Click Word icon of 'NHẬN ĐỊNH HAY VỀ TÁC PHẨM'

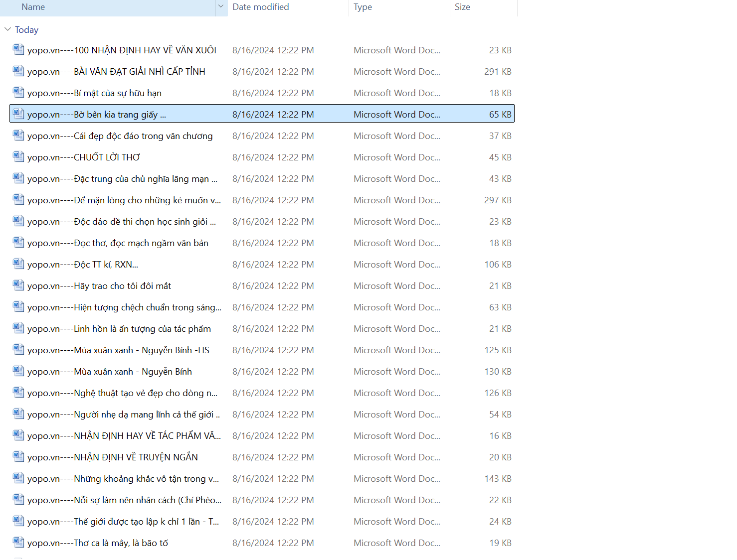point(18,435)
